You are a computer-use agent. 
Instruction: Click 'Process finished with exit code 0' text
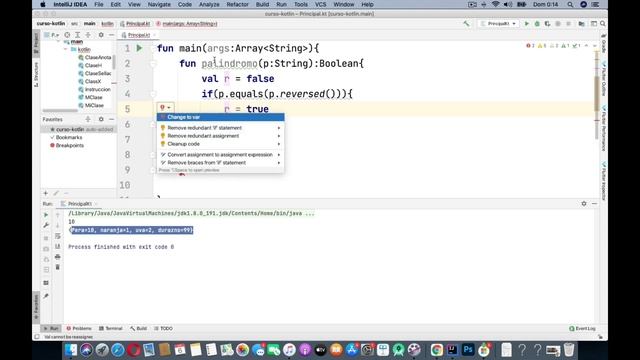pos(121,247)
